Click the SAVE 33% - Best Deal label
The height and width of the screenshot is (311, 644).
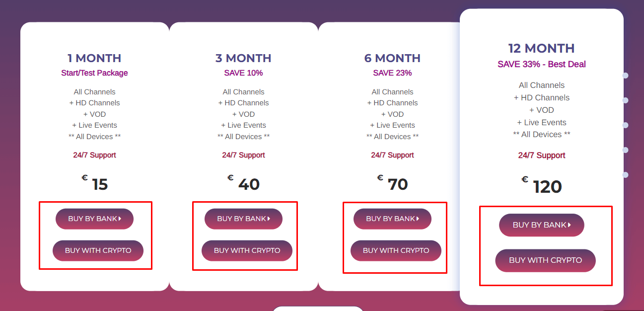[x=541, y=64]
